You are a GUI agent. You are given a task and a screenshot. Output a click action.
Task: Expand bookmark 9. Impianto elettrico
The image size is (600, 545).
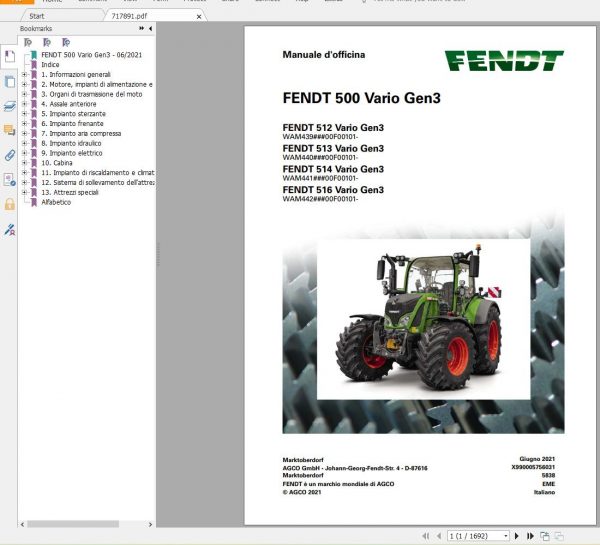(24, 153)
